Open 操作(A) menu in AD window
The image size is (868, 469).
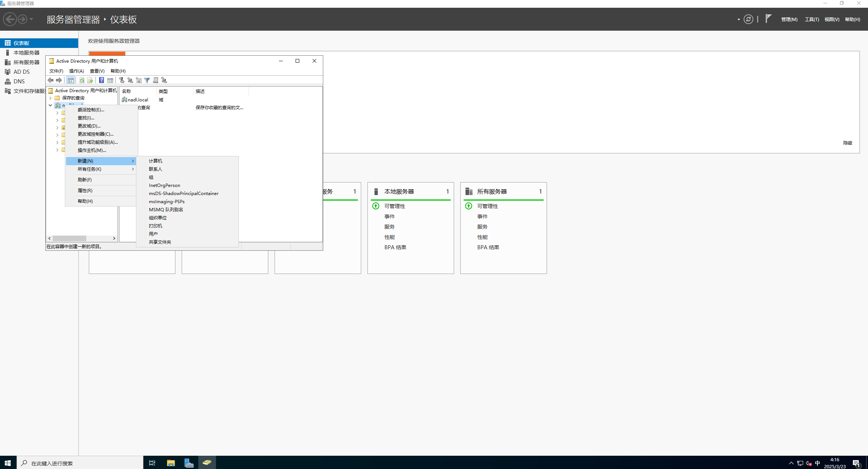click(x=77, y=71)
